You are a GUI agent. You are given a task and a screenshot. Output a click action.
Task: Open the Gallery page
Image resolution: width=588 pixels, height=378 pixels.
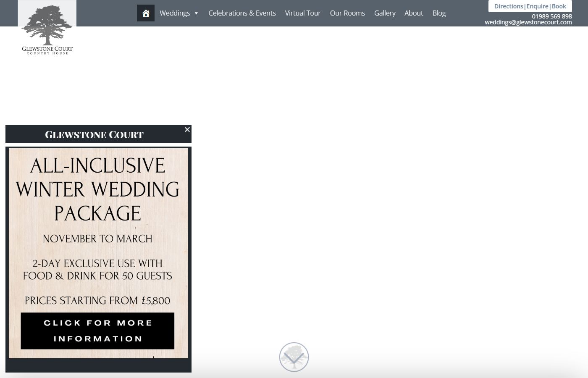(x=385, y=13)
